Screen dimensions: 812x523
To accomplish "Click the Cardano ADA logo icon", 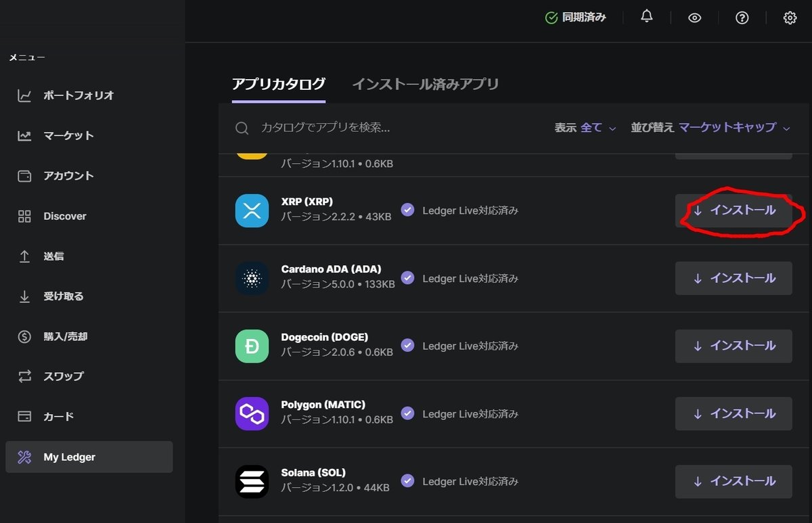I will (252, 278).
